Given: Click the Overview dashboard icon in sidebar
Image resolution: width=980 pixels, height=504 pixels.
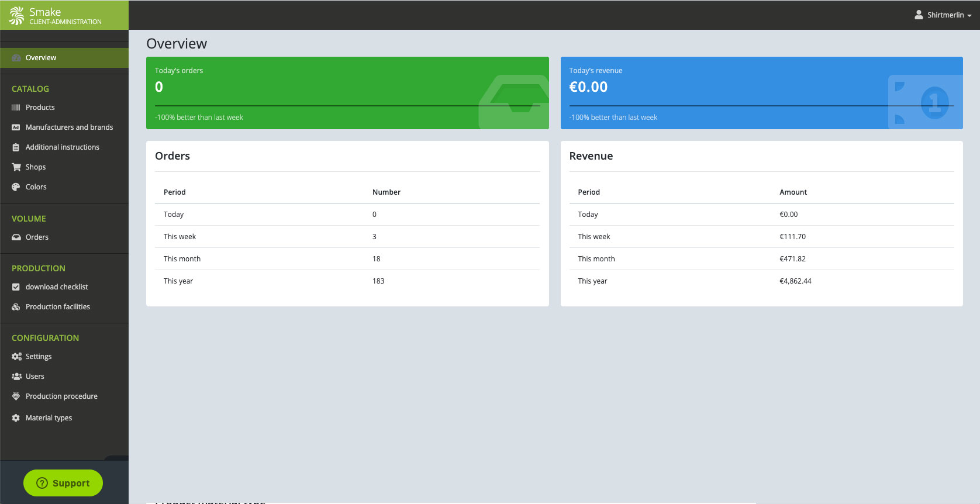Looking at the screenshot, I should pyautogui.click(x=16, y=58).
